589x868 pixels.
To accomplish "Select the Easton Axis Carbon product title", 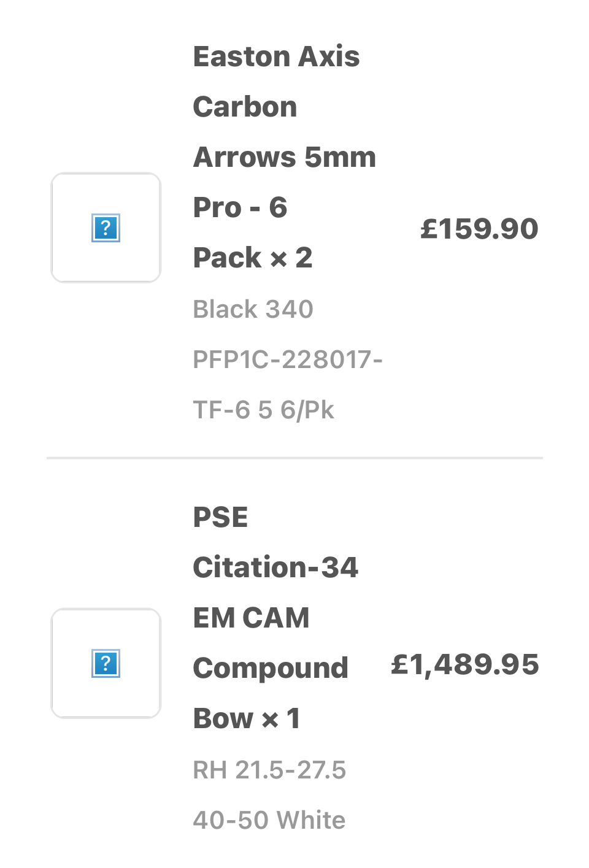I will click(x=276, y=82).
